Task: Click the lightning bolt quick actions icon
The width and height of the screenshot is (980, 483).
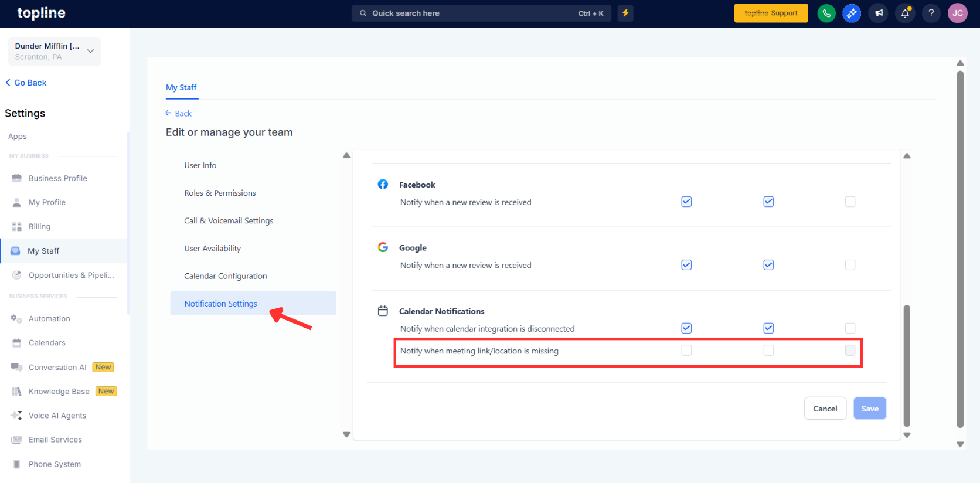Action: coord(625,13)
